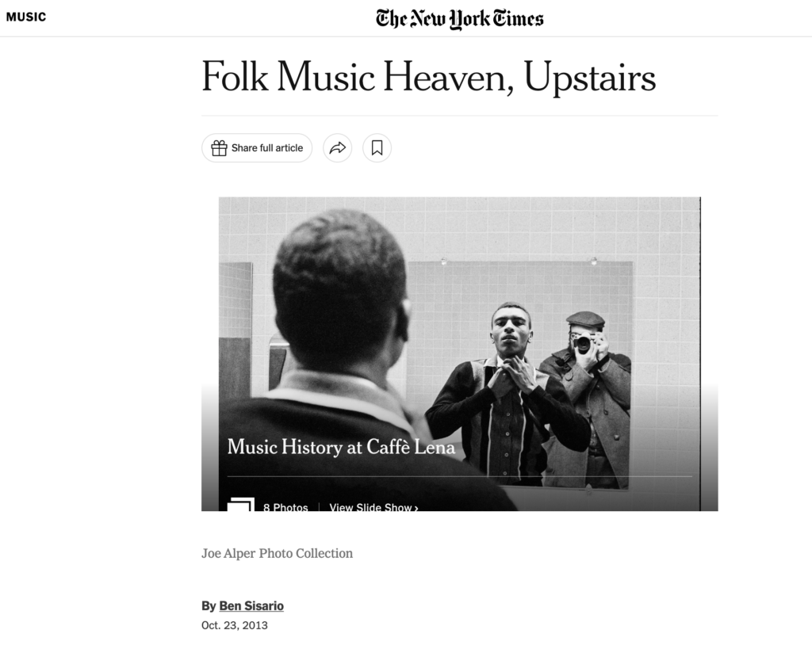Viewport: 812px width, 645px height.
Task: Select the Music History at Caffè Lena title
Action: (341, 447)
